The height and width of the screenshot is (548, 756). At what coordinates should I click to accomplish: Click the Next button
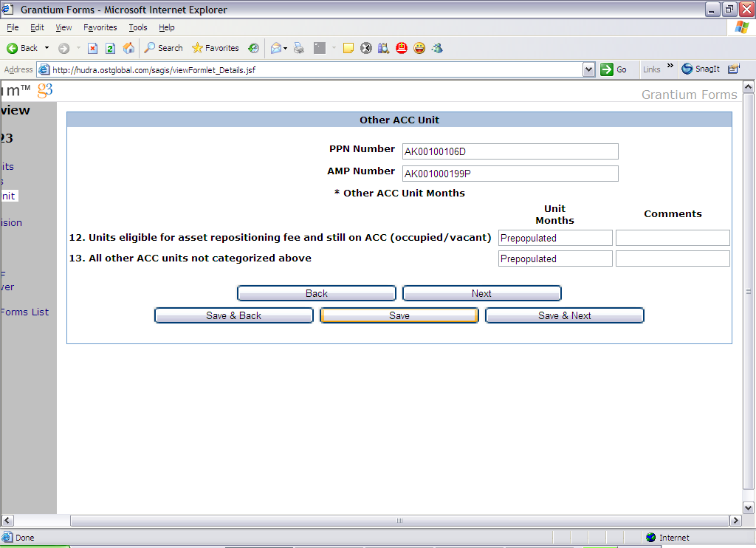click(481, 293)
